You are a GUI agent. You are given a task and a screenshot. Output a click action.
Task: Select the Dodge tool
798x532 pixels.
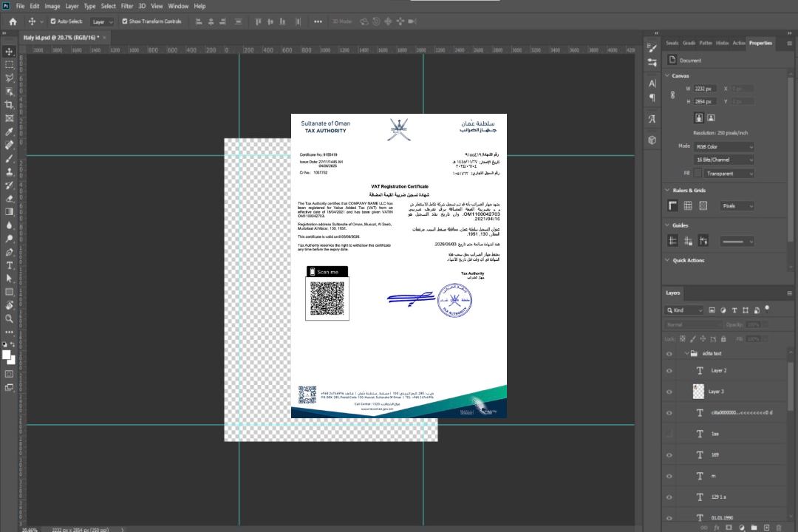9,238
